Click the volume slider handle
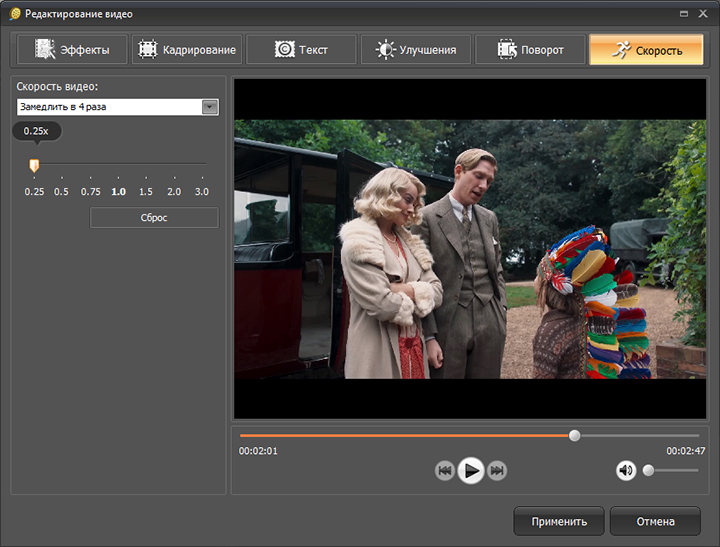This screenshot has width=720, height=547. 648,470
